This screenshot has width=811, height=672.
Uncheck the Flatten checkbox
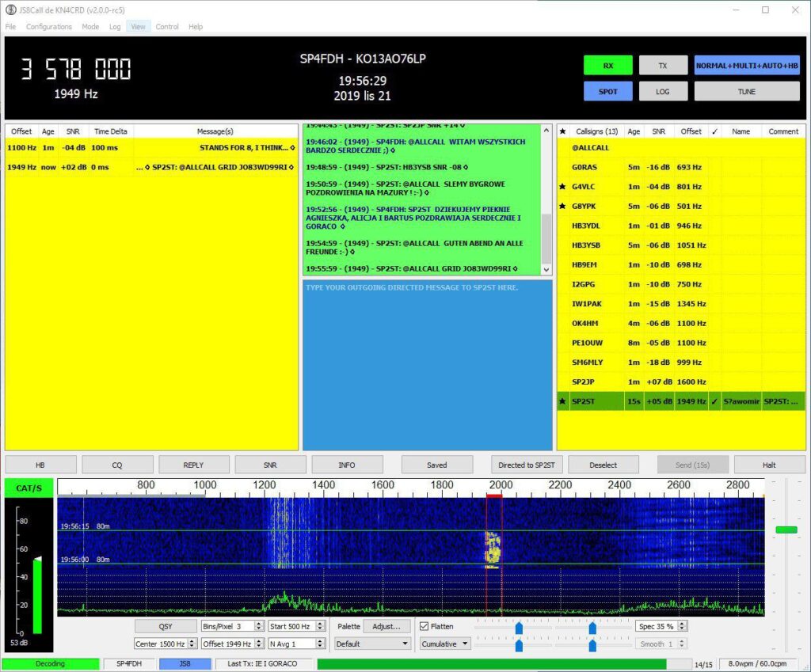425,627
